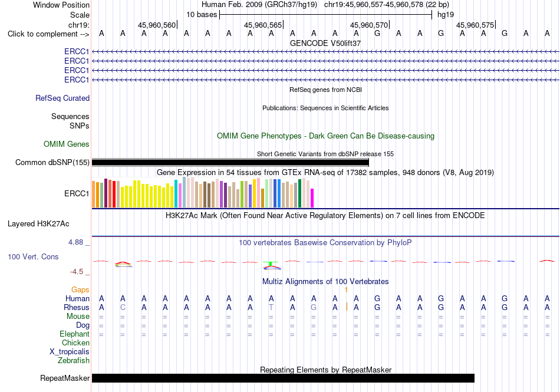
Task: Select the Rhesus species label
Action: (77, 307)
